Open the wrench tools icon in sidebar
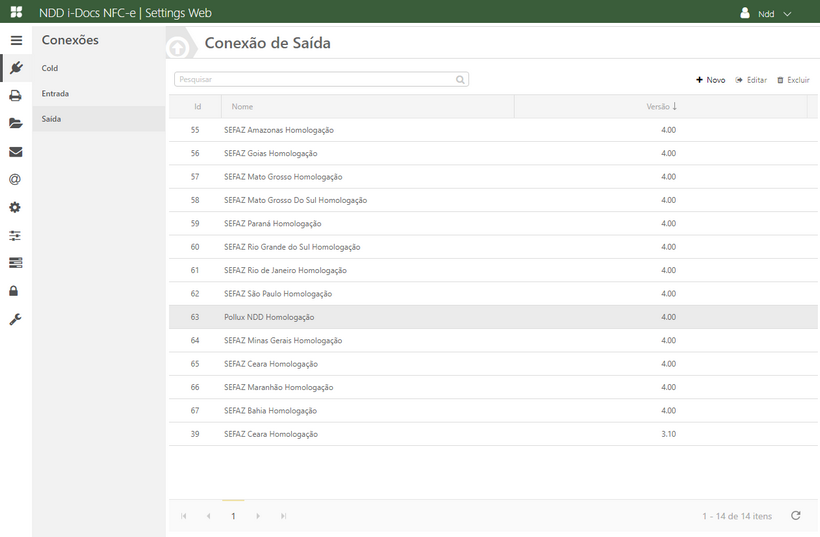Screen dimensions: 820x537 [16, 319]
